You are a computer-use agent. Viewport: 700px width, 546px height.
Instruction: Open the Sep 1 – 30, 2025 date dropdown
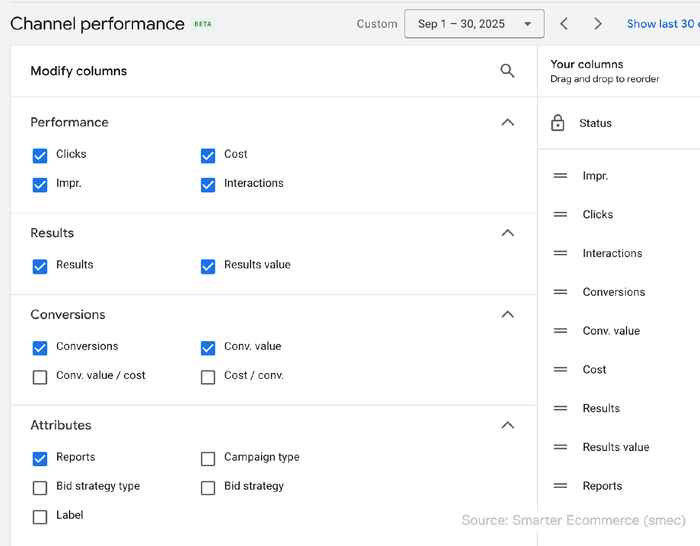click(474, 24)
